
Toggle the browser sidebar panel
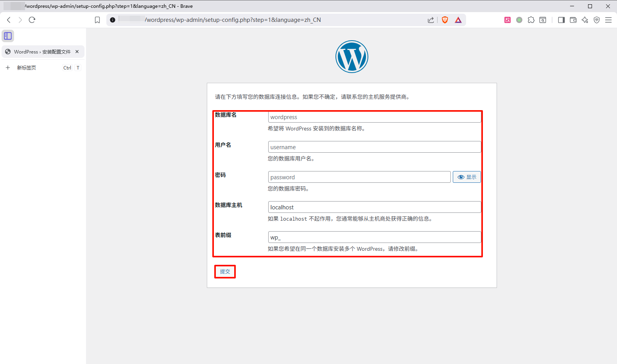point(561,20)
